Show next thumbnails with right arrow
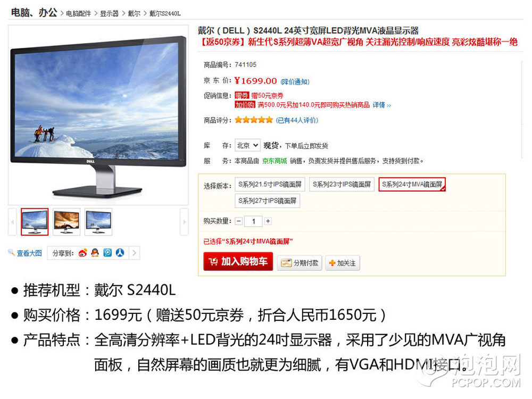 pos(184,222)
